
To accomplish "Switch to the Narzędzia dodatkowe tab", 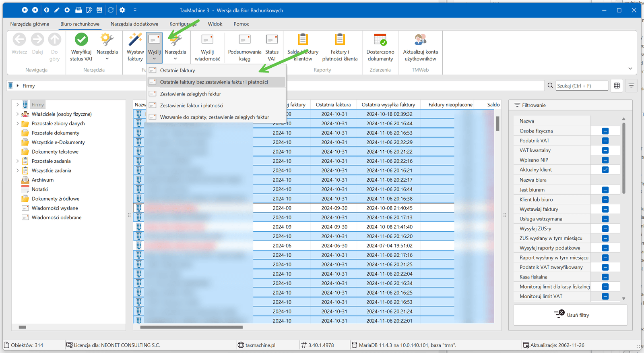I will 134,24.
